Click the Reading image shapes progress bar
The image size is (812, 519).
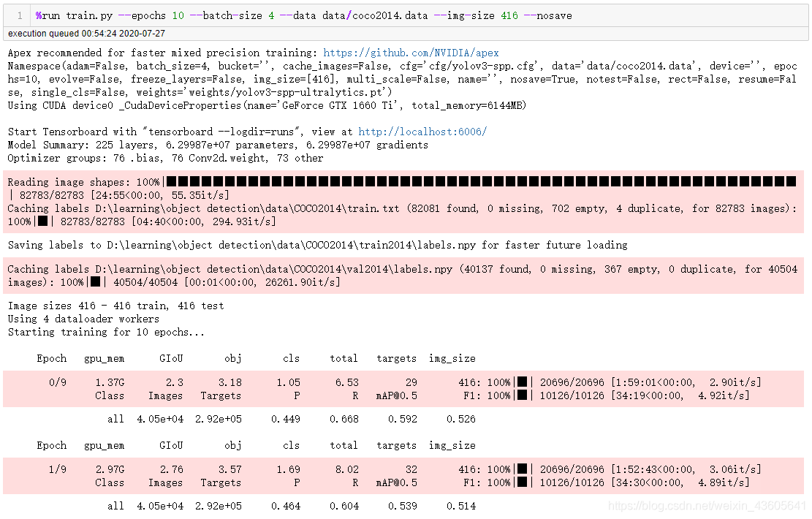point(481,182)
